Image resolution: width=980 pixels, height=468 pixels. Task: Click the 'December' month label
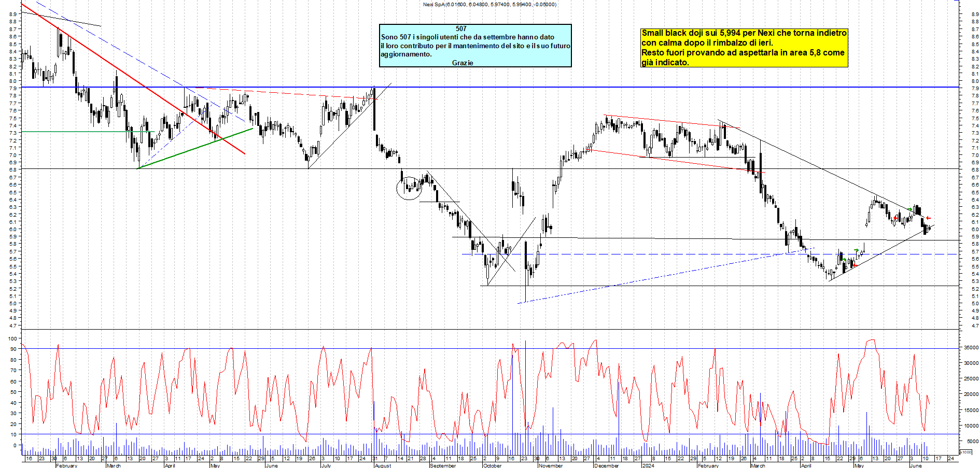coord(607,465)
